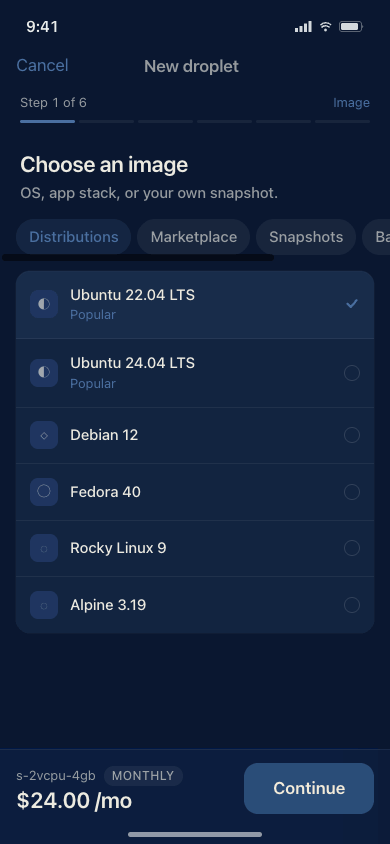Open the Distributions tab

tap(74, 237)
